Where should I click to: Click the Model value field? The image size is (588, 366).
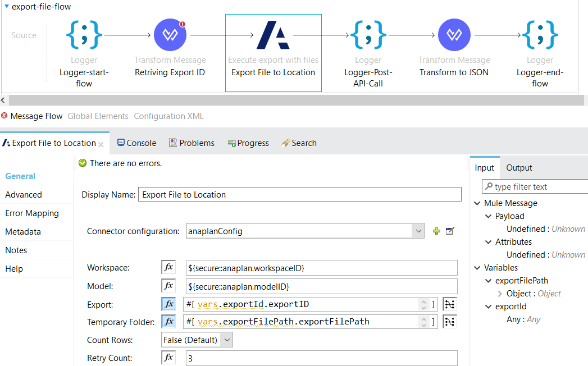click(321, 286)
